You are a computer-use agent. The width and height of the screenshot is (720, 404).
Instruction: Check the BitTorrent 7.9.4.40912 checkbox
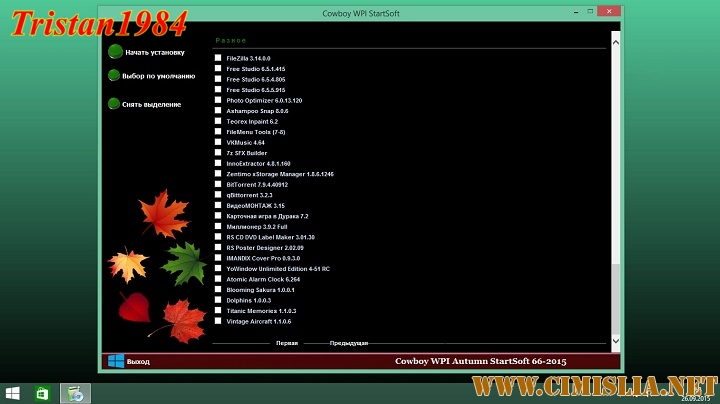pyautogui.click(x=218, y=184)
